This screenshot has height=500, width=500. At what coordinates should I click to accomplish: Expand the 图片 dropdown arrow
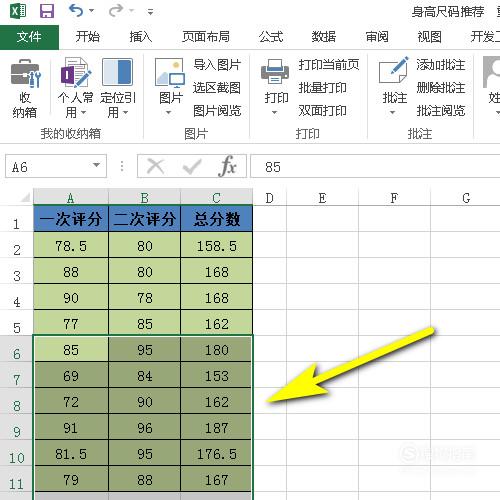(x=169, y=113)
